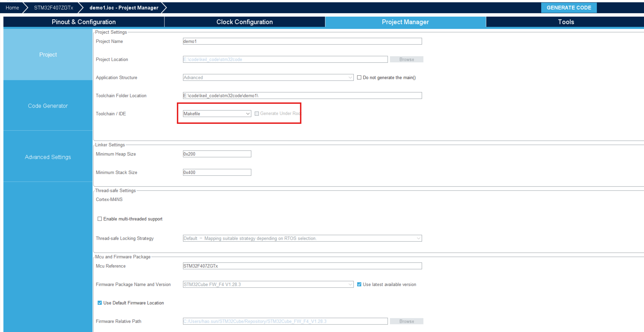Open Advanced Settings sidebar section

[48, 157]
